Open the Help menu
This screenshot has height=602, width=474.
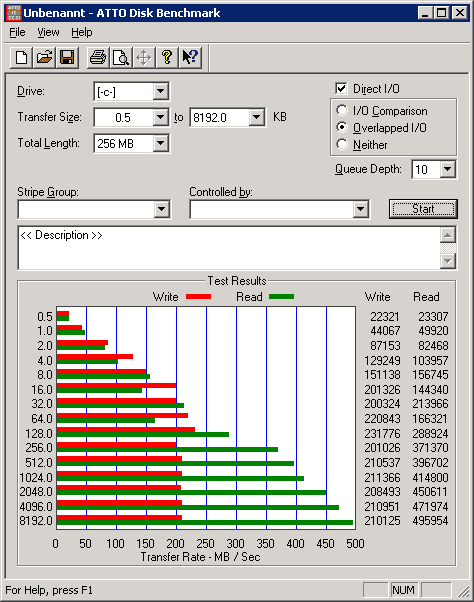point(82,32)
